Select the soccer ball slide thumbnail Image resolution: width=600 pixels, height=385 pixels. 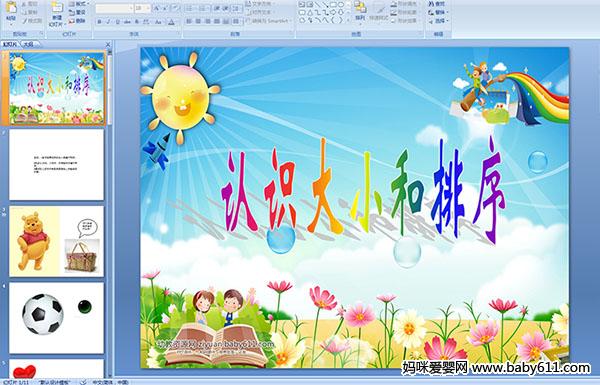(57, 318)
